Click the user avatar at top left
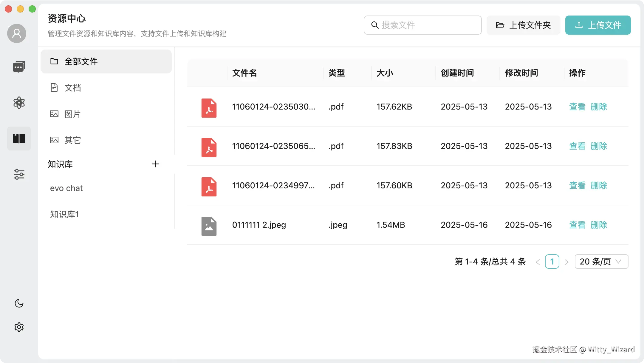Screen dimensions: 644x363 pyautogui.click(x=16, y=33)
